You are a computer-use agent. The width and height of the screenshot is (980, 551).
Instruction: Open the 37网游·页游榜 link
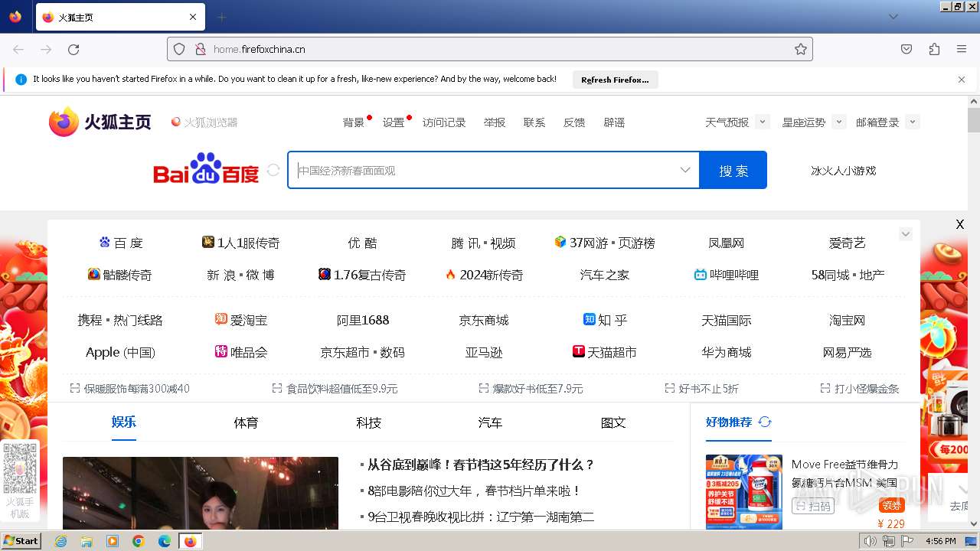pyautogui.click(x=605, y=243)
